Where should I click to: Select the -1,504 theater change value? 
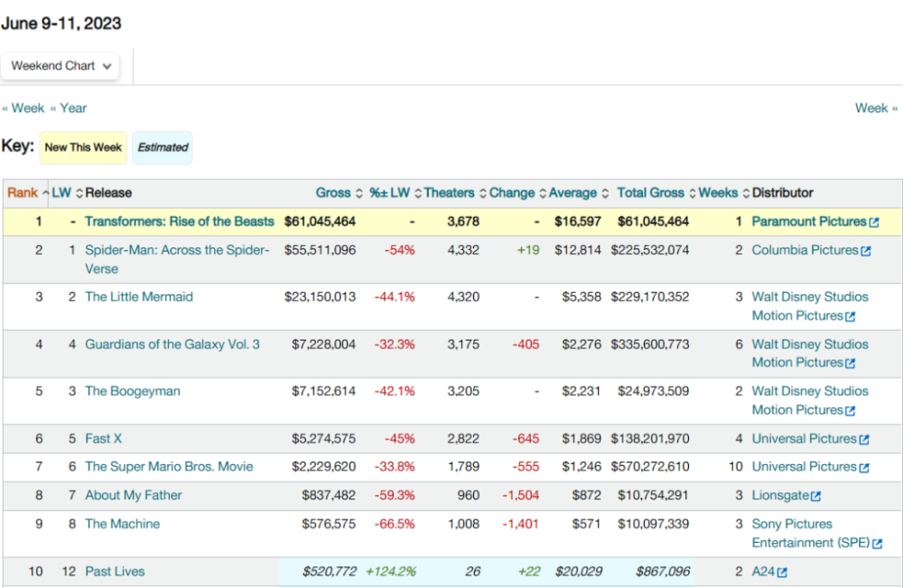(x=521, y=495)
